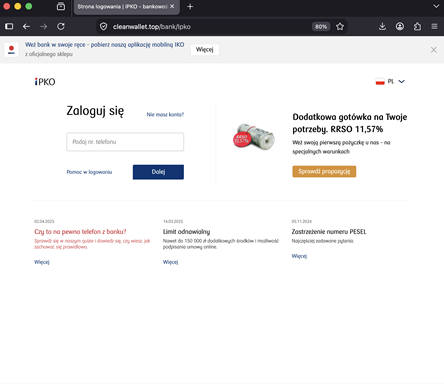Expand the list all tabs chevron
Viewport: 444px width, 384px height.
point(436,6)
